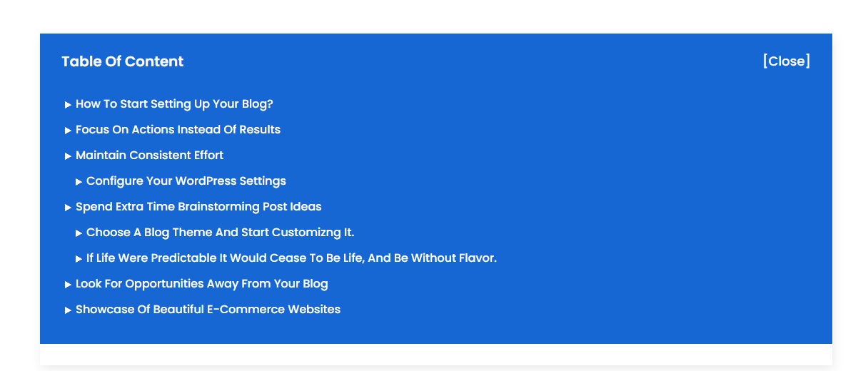Click arrow before 'Look For Opportunities'
Image resolution: width=868 pixels, height=371 pixels.
click(x=68, y=285)
